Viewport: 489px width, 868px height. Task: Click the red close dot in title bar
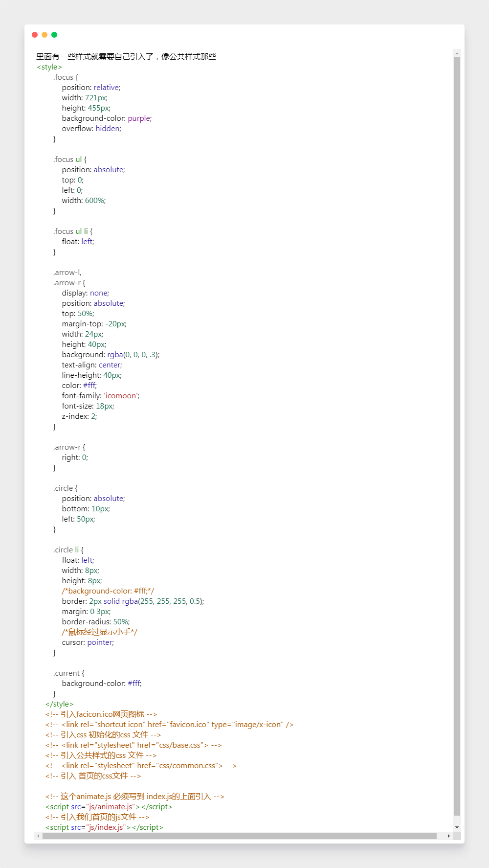tap(35, 35)
